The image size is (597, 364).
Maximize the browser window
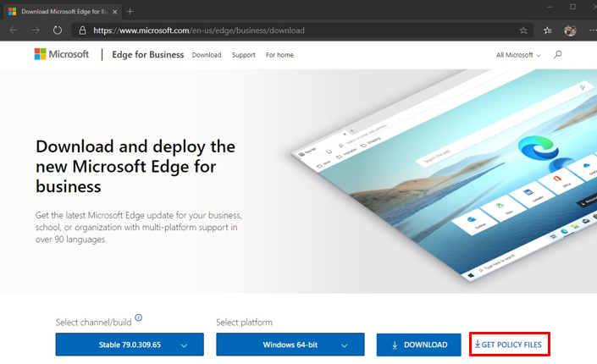[x=572, y=7]
